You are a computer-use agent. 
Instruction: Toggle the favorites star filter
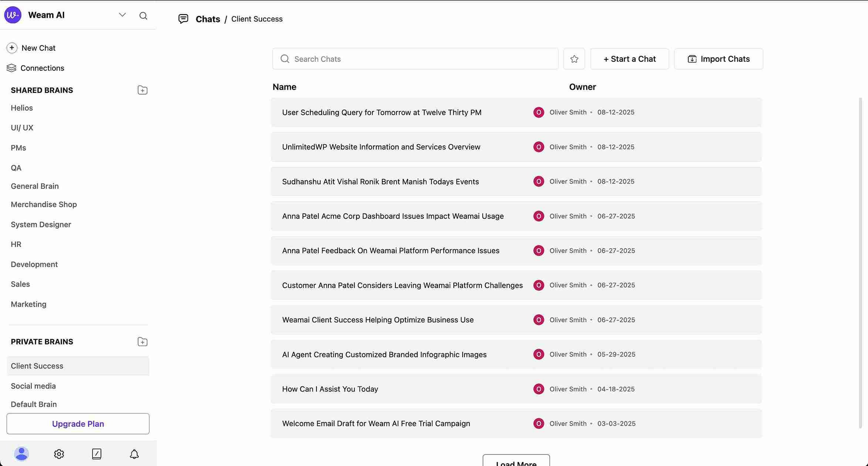pyautogui.click(x=574, y=59)
